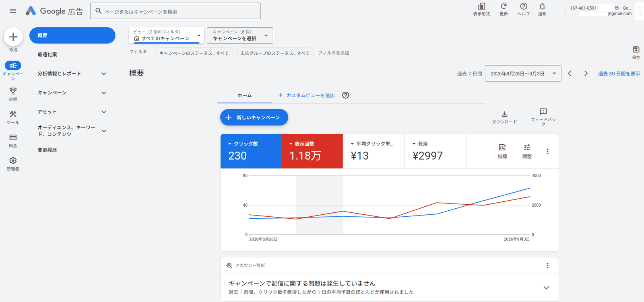Click chart date label 2026年9月3日
The width and height of the screenshot is (644, 302).
(x=516, y=239)
